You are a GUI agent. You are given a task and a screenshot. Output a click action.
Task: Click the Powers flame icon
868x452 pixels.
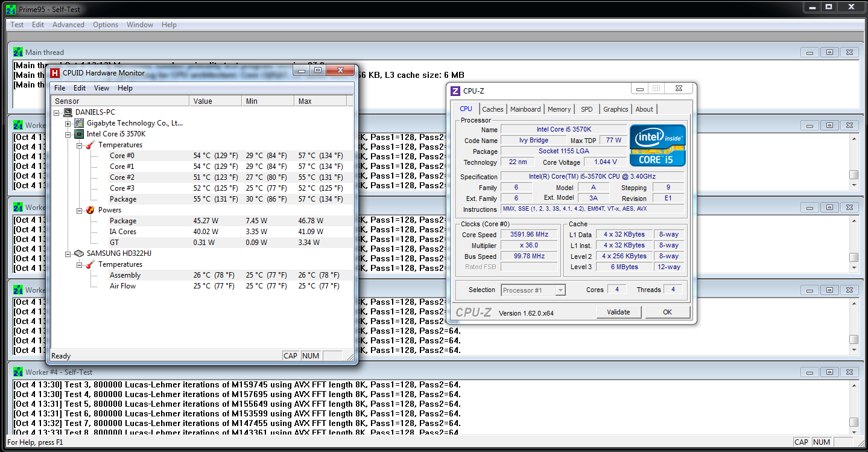pyautogui.click(x=90, y=210)
